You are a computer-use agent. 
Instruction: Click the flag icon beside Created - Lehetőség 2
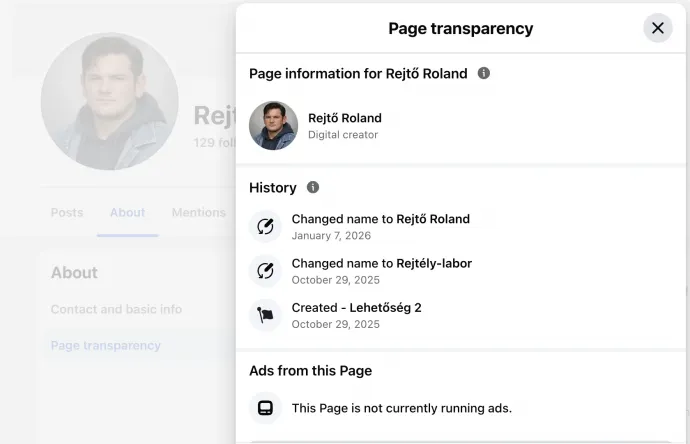[x=265, y=315]
